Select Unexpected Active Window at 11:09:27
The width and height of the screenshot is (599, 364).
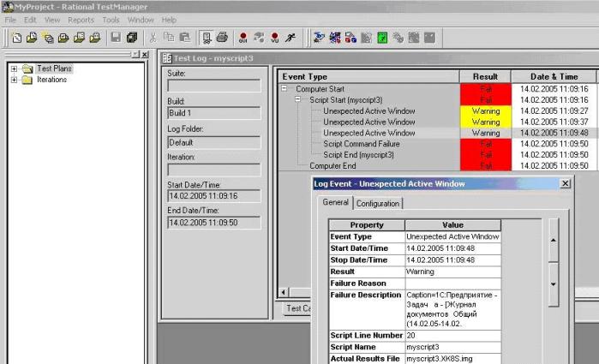(x=369, y=111)
